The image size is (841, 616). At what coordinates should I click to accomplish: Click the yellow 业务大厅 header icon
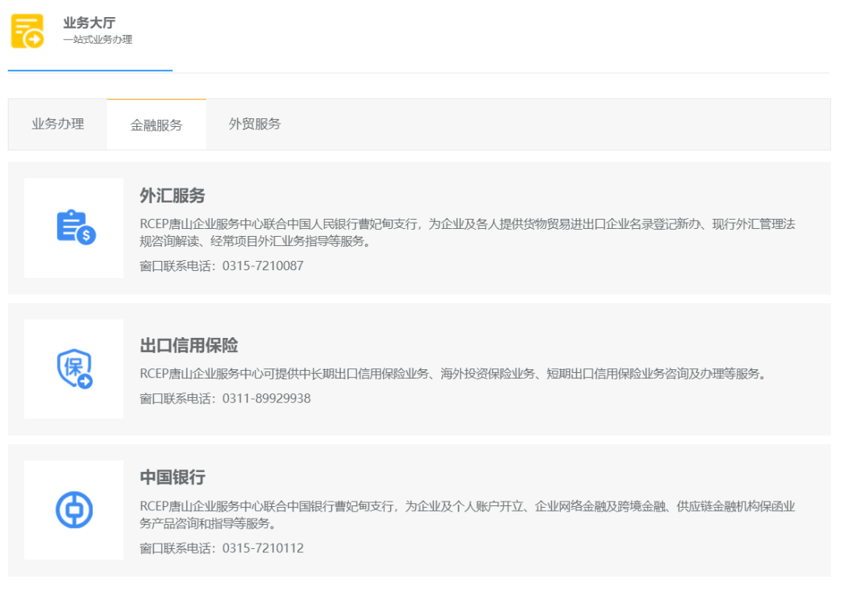(x=26, y=31)
